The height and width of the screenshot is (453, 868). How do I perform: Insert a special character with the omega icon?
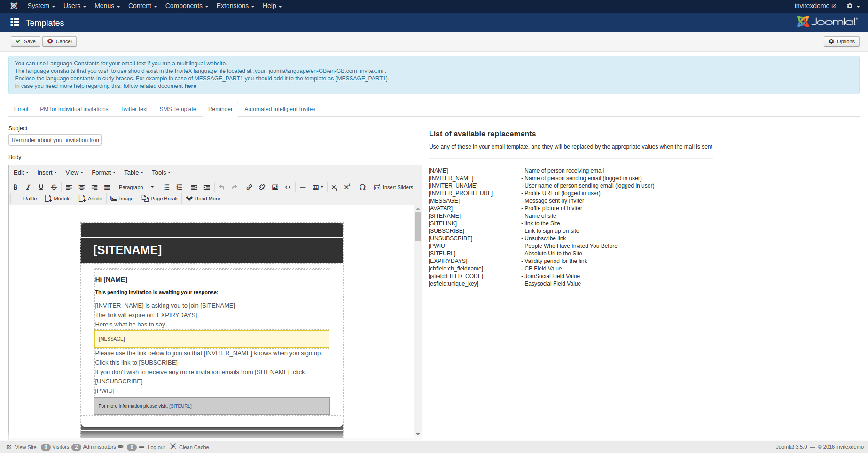point(362,187)
